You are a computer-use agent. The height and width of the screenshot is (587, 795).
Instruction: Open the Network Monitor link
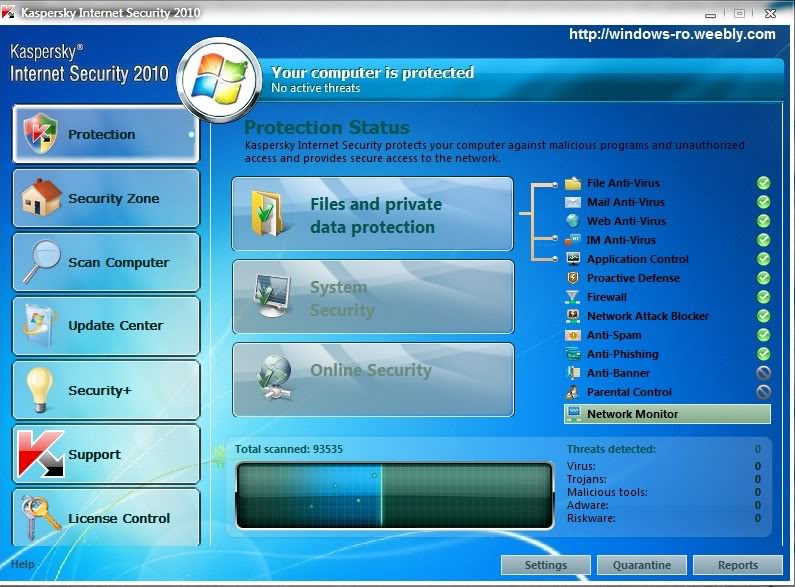(667, 414)
